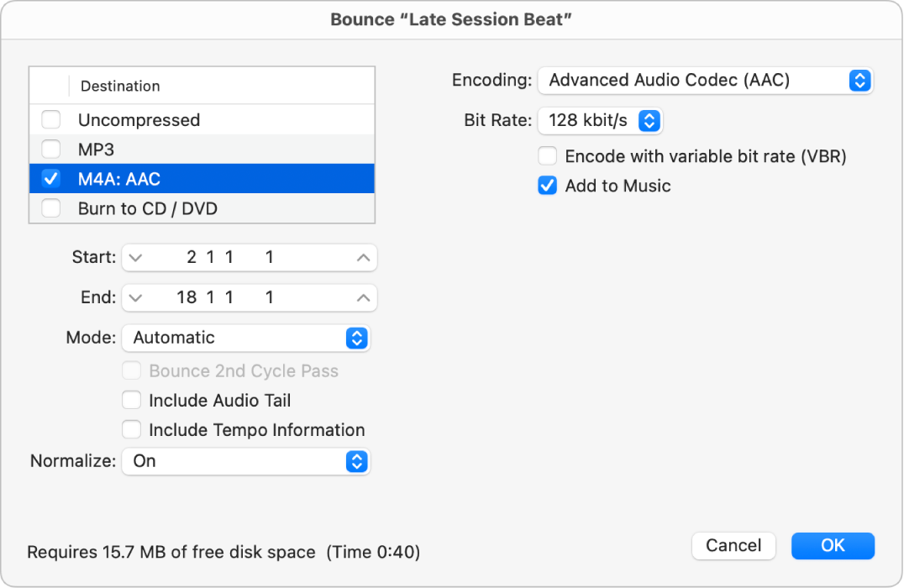Enable encoding with variable bit rate
Screen dimensions: 904x588
point(547,155)
